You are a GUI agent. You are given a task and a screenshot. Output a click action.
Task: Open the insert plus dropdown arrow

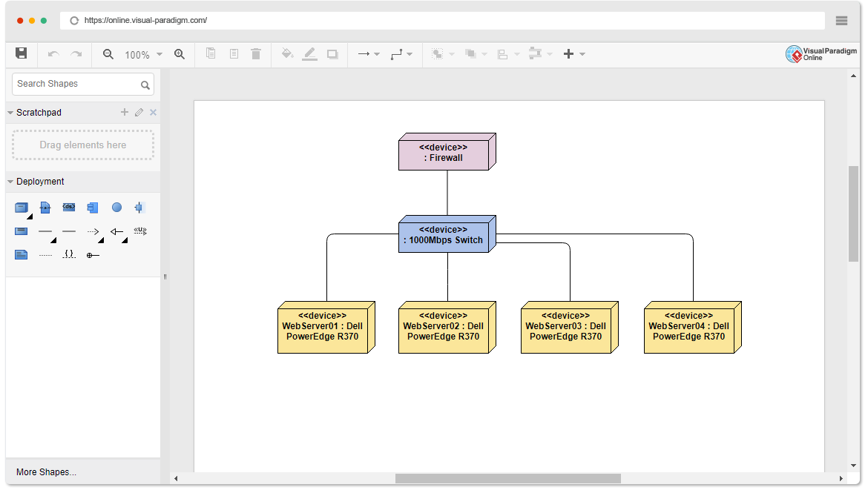coord(582,54)
